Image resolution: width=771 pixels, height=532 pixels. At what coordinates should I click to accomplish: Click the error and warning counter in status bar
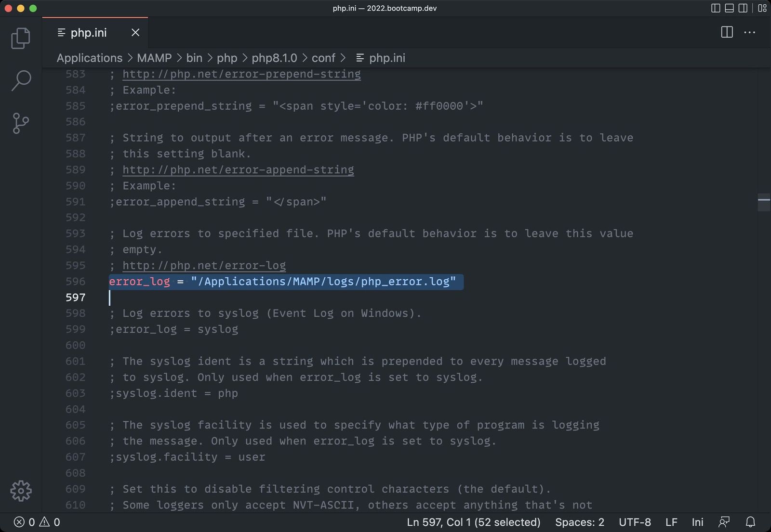(x=34, y=522)
